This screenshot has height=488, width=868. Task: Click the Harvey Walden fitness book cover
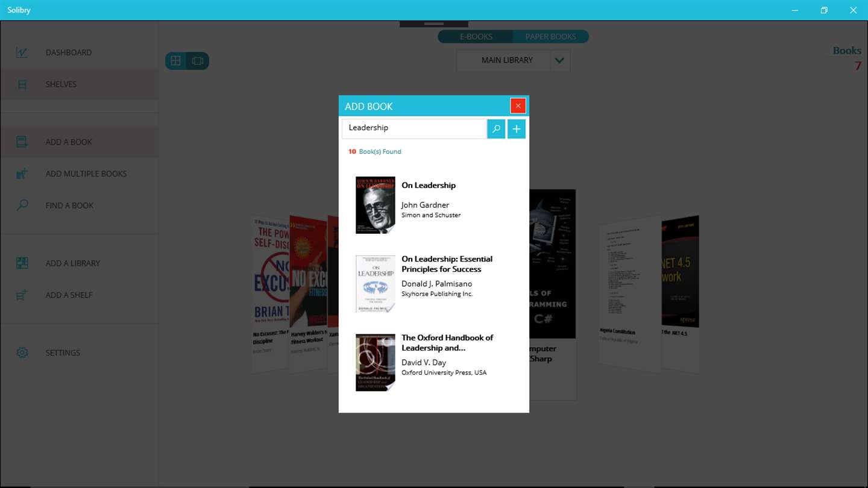[x=308, y=272]
